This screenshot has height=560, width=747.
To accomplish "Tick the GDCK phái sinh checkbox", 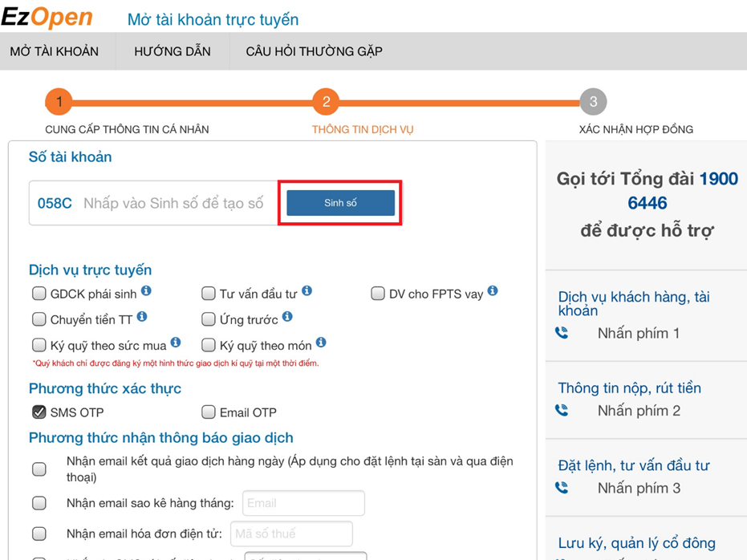I will tap(39, 294).
